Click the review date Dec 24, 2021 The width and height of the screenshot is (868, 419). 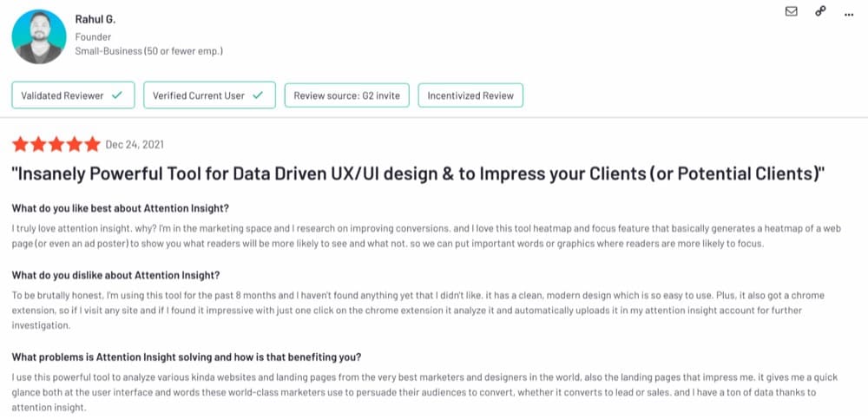point(135,145)
